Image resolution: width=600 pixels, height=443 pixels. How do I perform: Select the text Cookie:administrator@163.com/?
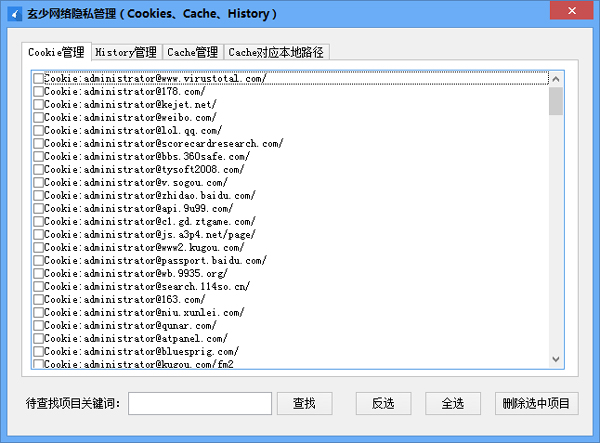[125, 300]
